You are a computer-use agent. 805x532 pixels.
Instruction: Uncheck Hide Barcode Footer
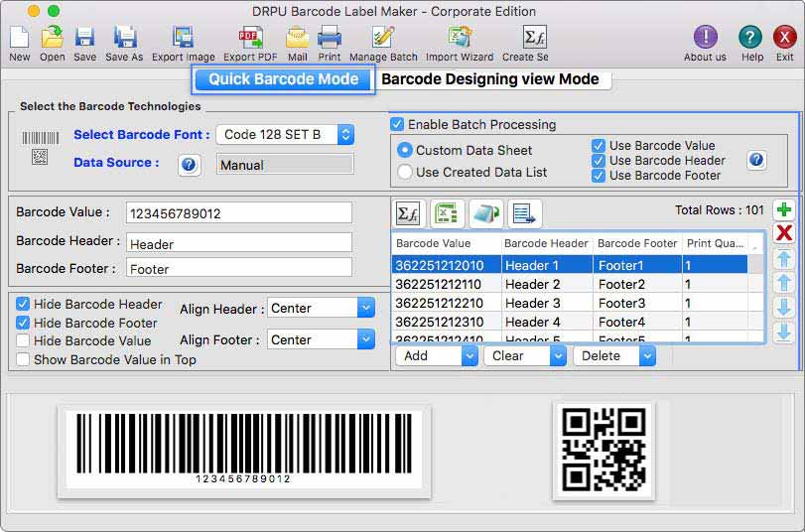tap(23, 323)
